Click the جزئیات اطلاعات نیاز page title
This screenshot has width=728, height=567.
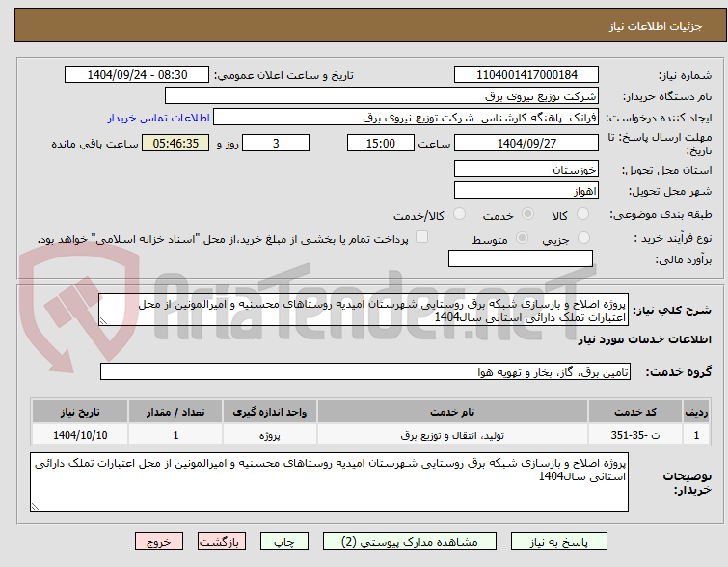pos(656,26)
